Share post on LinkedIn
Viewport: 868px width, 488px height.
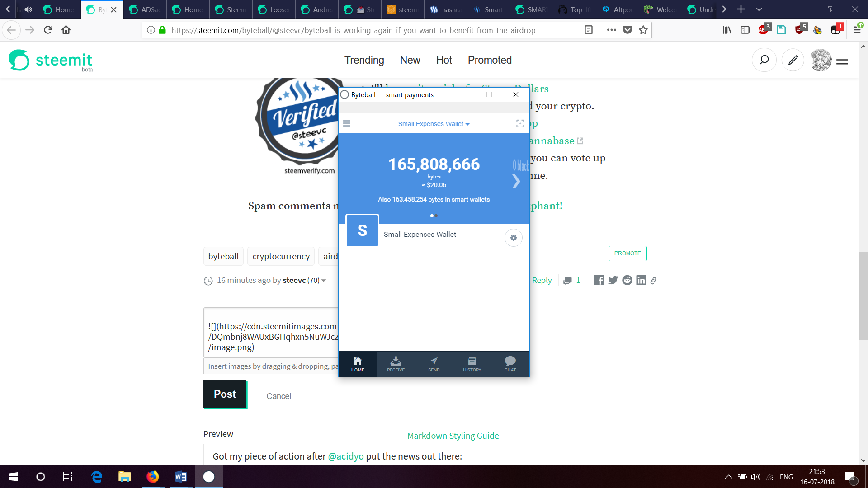(x=641, y=280)
